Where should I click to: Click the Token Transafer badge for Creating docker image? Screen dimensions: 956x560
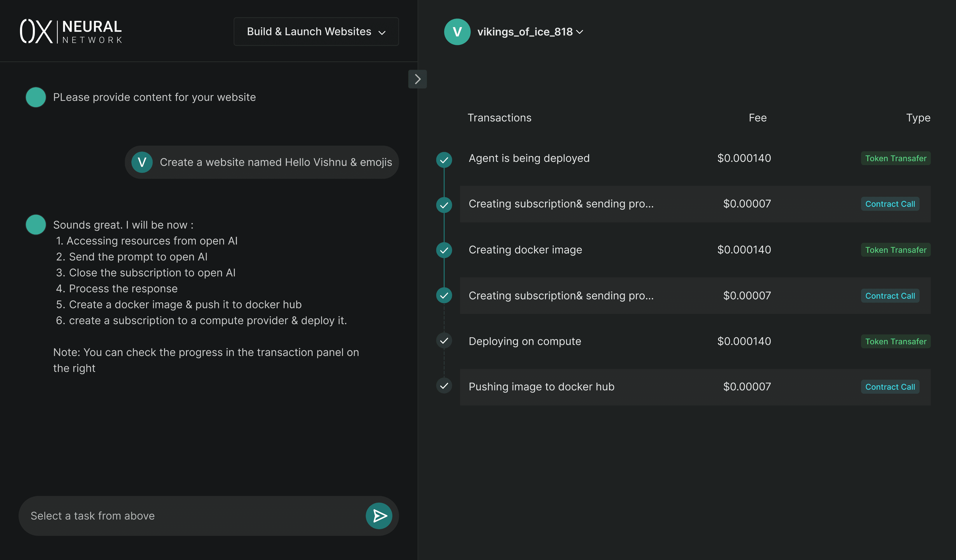895,250
